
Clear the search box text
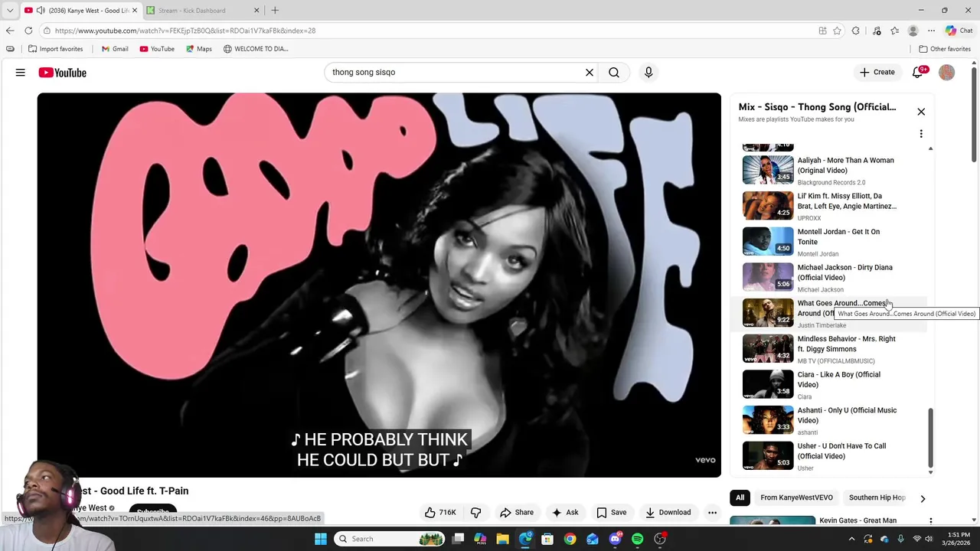[590, 73]
